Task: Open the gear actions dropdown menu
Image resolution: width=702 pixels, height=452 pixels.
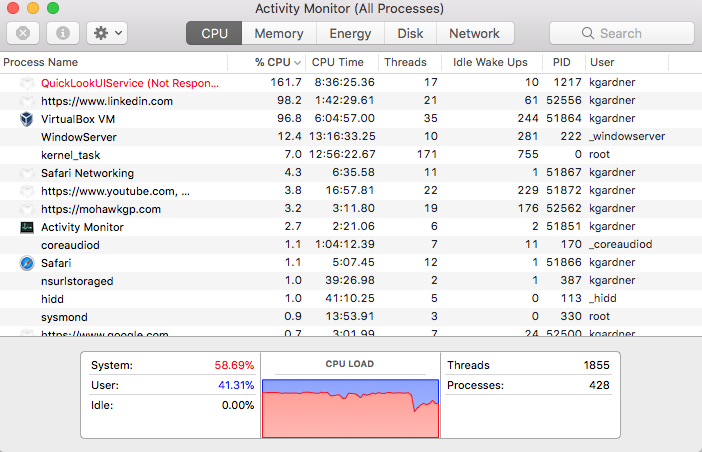Action: point(107,33)
